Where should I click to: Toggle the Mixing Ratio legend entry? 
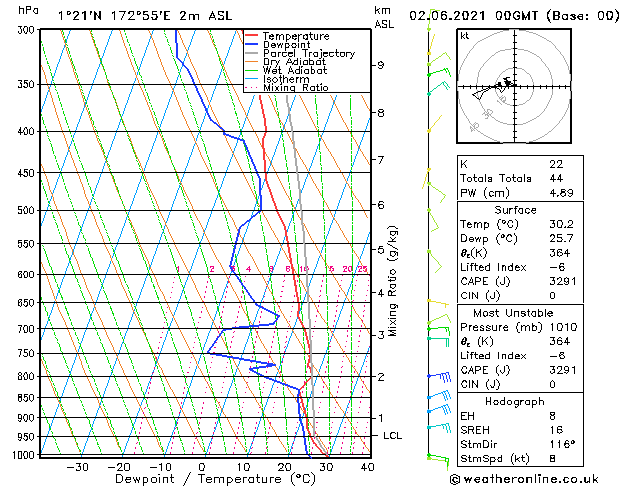tap(293, 88)
